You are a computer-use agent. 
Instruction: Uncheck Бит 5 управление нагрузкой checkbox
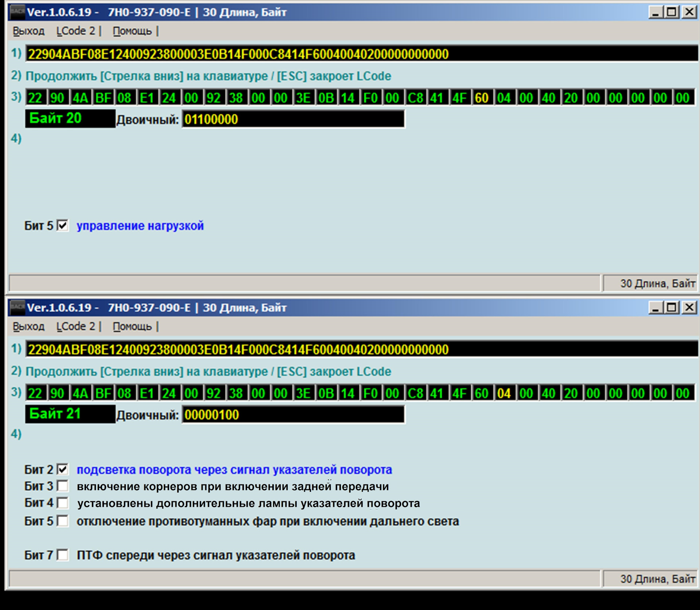pos(63,225)
